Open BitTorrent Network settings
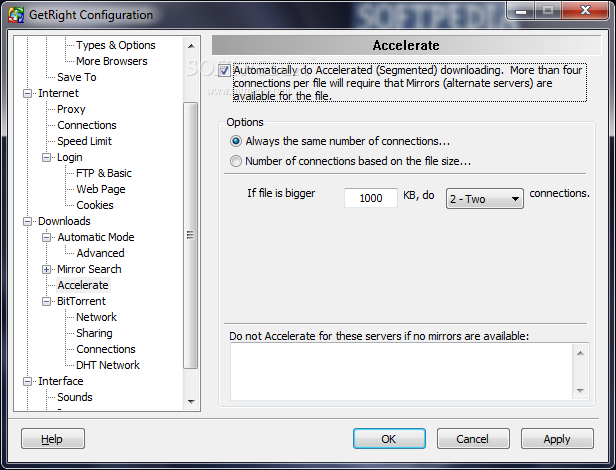The height and width of the screenshot is (470, 616). pos(96,317)
